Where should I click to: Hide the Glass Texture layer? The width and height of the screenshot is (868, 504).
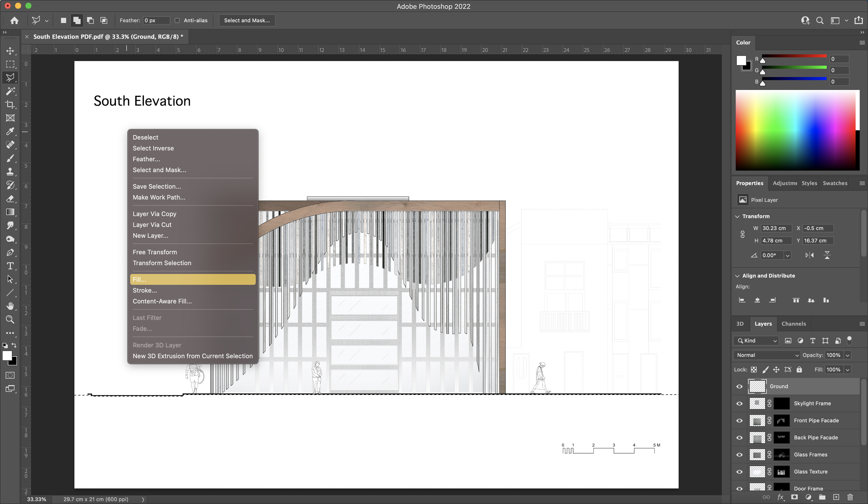[740, 472]
